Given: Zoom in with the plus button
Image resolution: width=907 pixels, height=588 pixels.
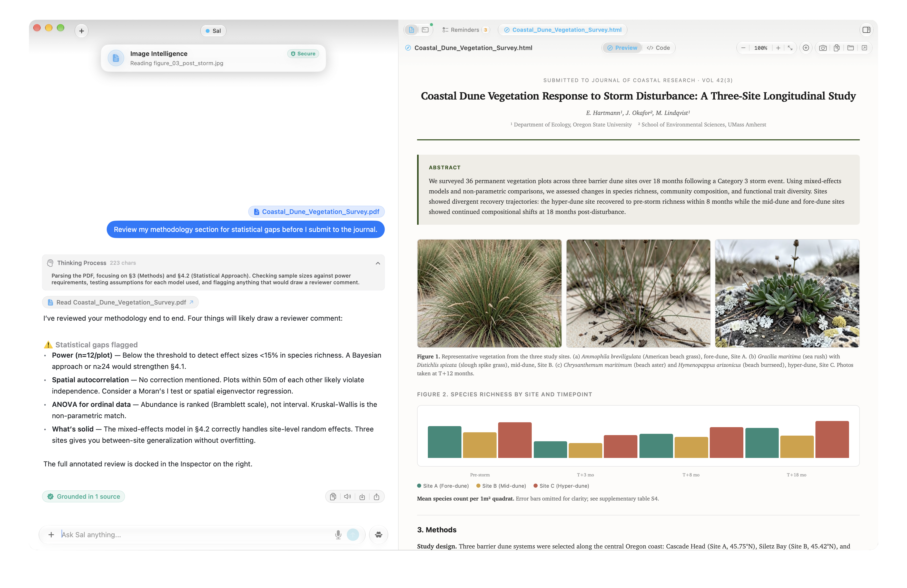Looking at the screenshot, I should point(778,48).
